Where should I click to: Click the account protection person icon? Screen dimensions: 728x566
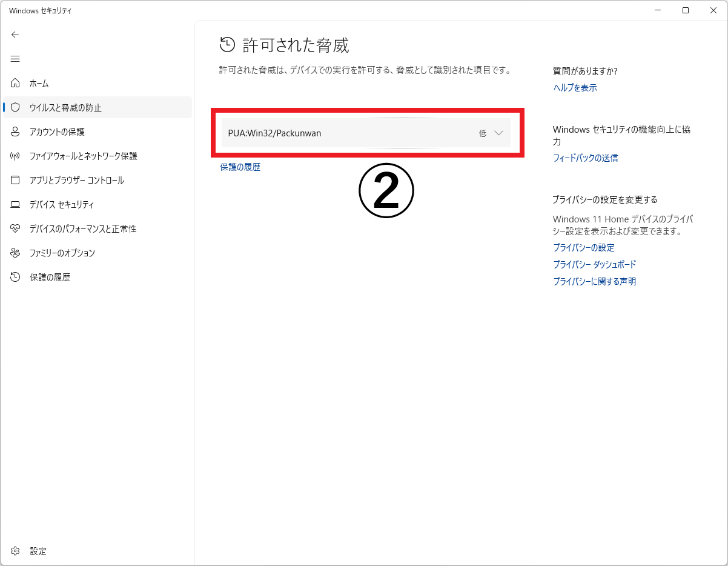point(16,132)
